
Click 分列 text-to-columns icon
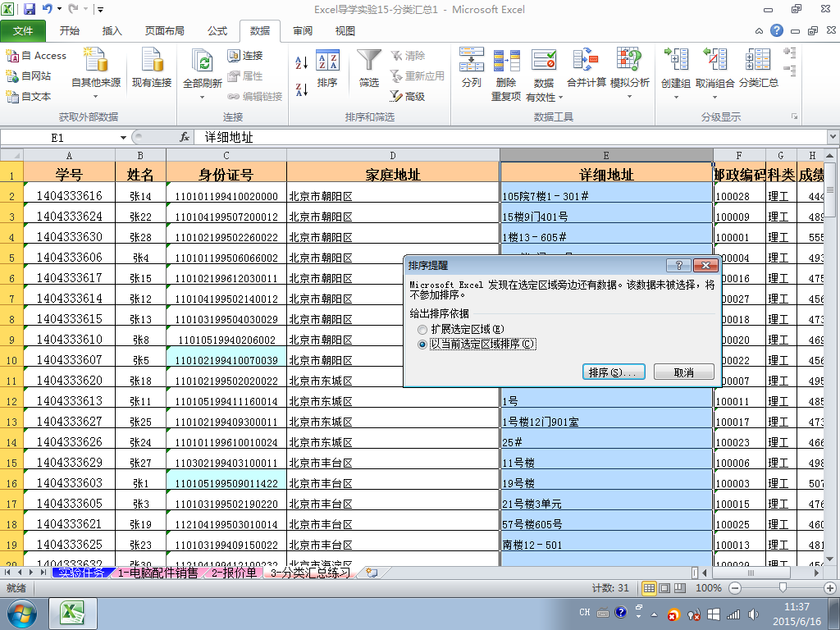[x=472, y=68]
